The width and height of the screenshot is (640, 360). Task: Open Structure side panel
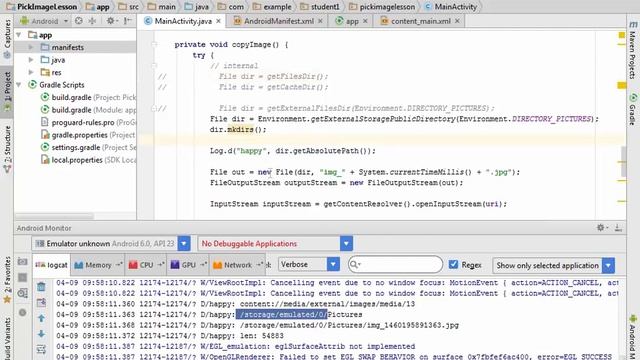coord(7,149)
